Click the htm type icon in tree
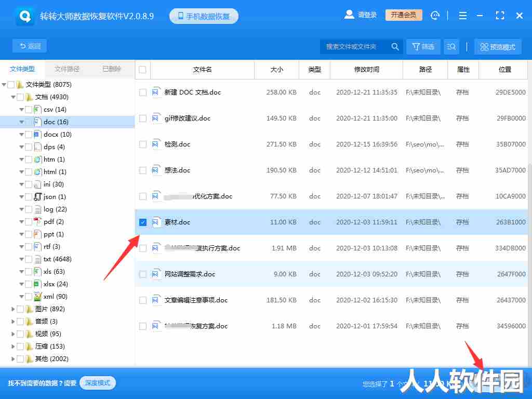Screen dimensions: 532x399 [x=37, y=159]
